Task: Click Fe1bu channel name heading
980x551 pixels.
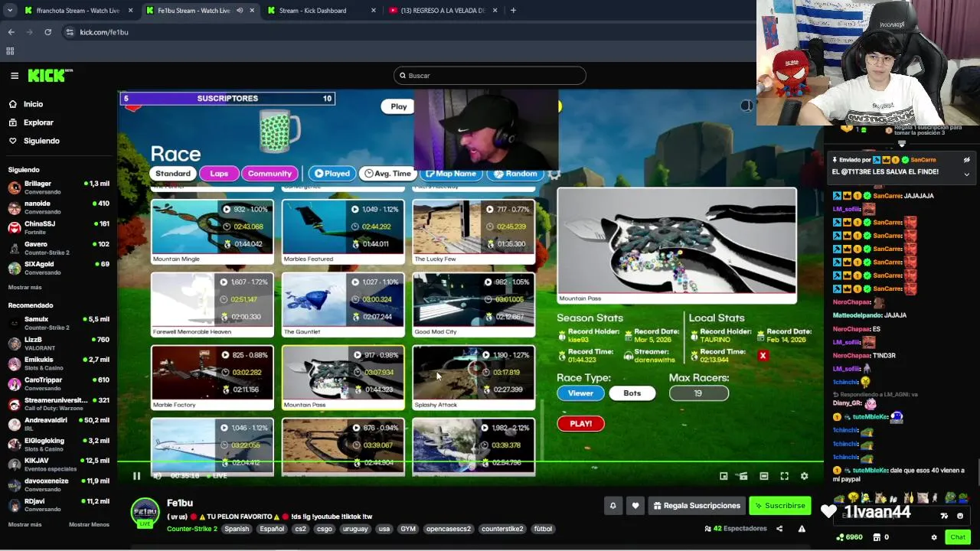Action: [x=180, y=503]
